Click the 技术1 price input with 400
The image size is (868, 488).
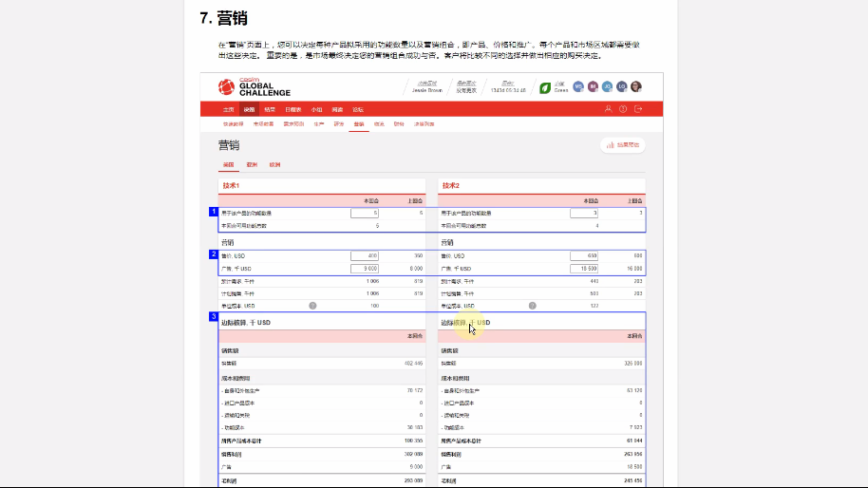(x=365, y=256)
